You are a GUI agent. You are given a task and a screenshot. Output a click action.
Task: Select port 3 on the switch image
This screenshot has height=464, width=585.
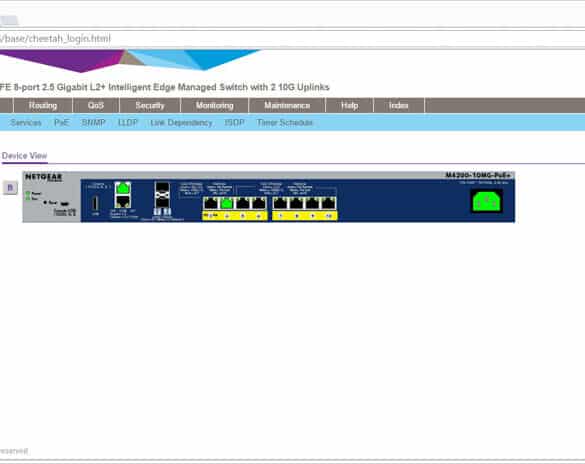pyautogui.click(x=243, y=203)
